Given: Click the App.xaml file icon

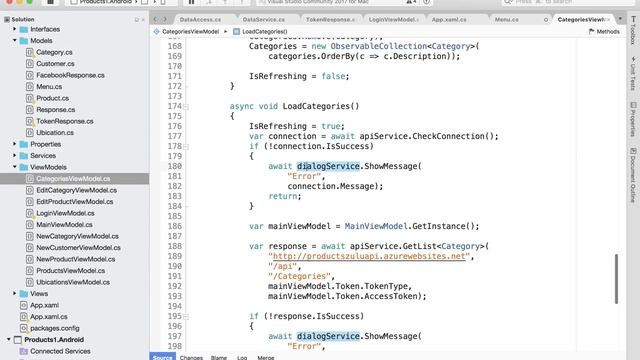Looking at the screenshot, I should [x=24, y=305].
